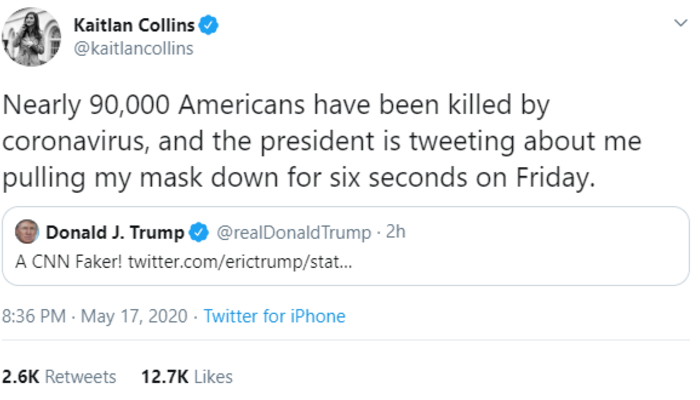
Task: Click Kaitlan Collins' profile avatar photo
Action: (33, 38)
